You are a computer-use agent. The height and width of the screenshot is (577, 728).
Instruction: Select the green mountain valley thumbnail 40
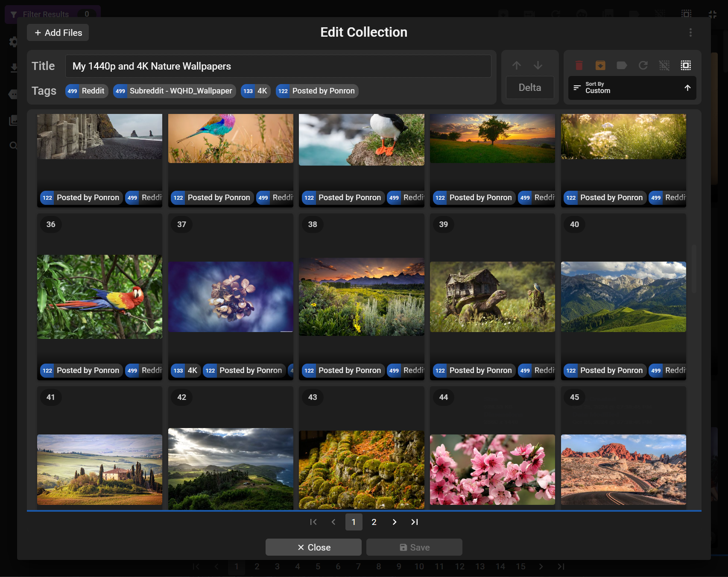coord(623,297)
